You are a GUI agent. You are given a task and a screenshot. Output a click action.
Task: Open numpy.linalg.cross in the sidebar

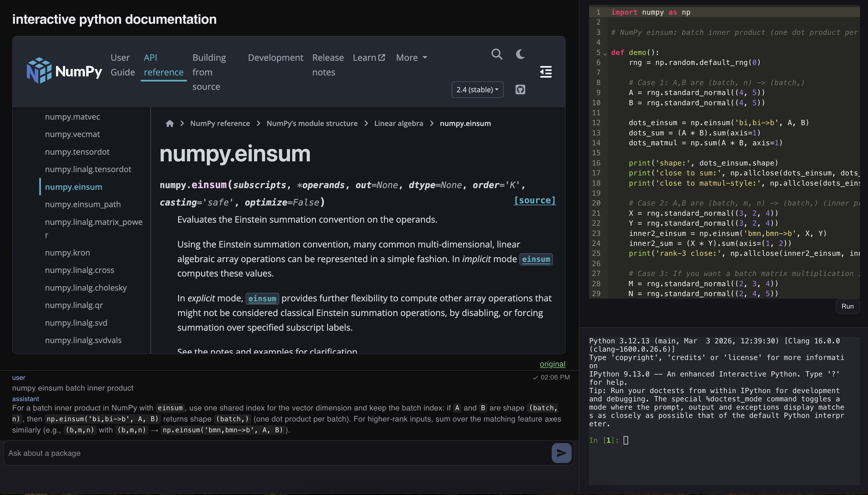(x=80, y=270)
